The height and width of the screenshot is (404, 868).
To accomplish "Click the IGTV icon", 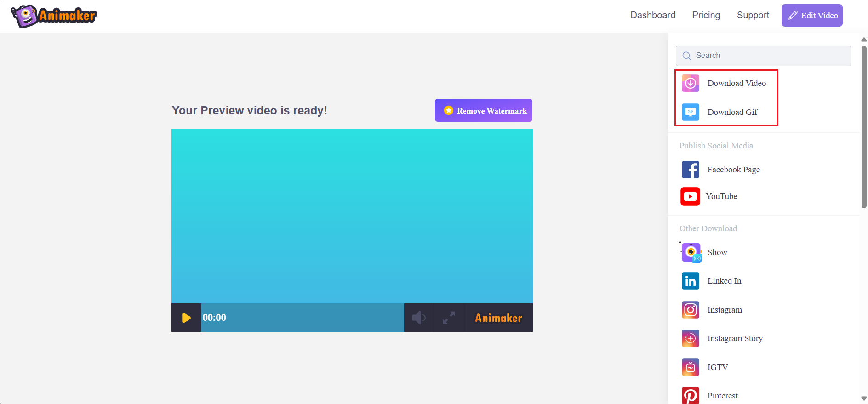I will pyautogui.click(x=691, y=367).
